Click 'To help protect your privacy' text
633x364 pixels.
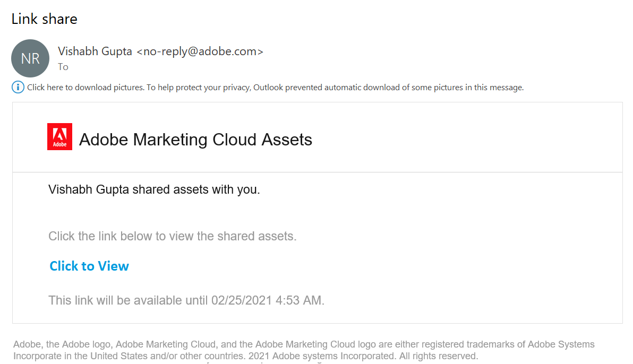[199, 88]
